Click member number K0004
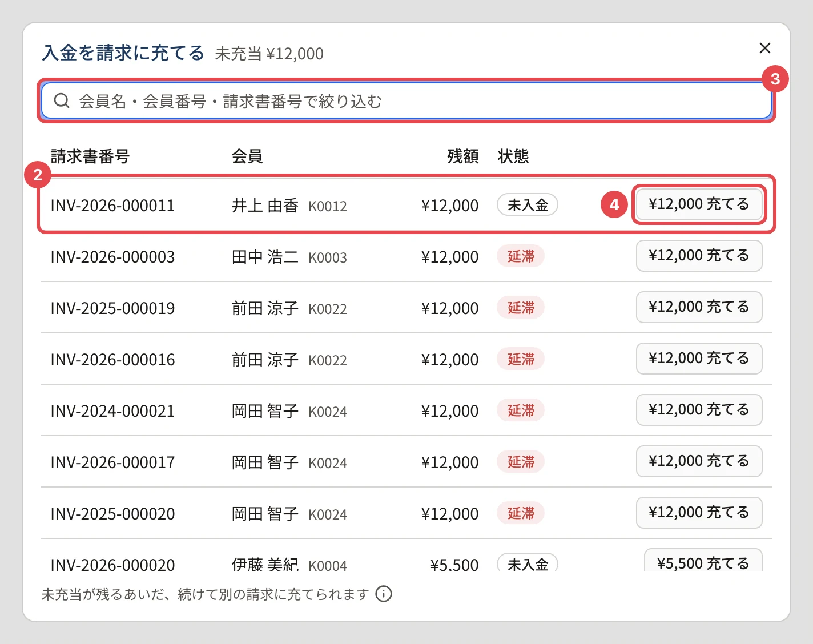 (328, 565)
